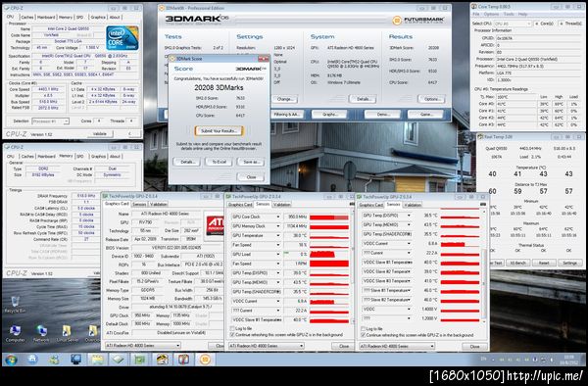The height and width of the screenshot is (386, 588).
Task: Click Close in the 3DMark Score dialog
Action: (251, 177)
